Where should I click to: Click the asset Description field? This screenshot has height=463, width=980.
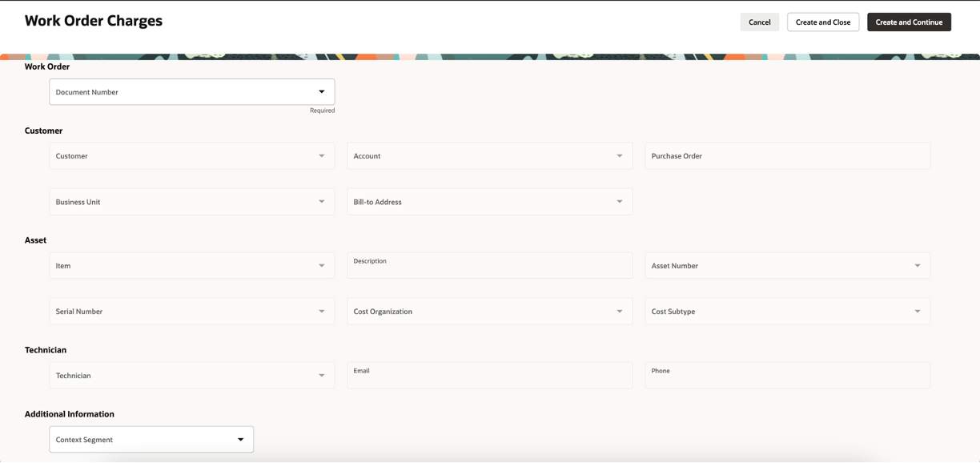[490, 266]
